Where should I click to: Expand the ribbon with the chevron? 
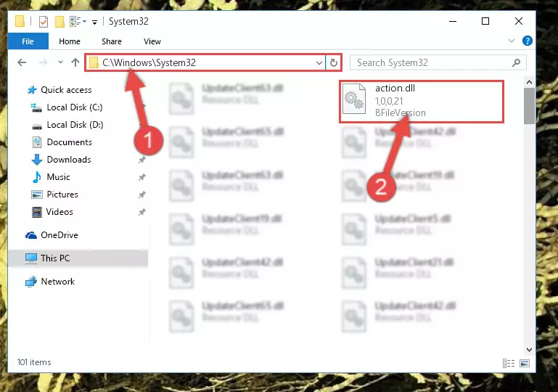pyautogui.click(x=512, y=41)
